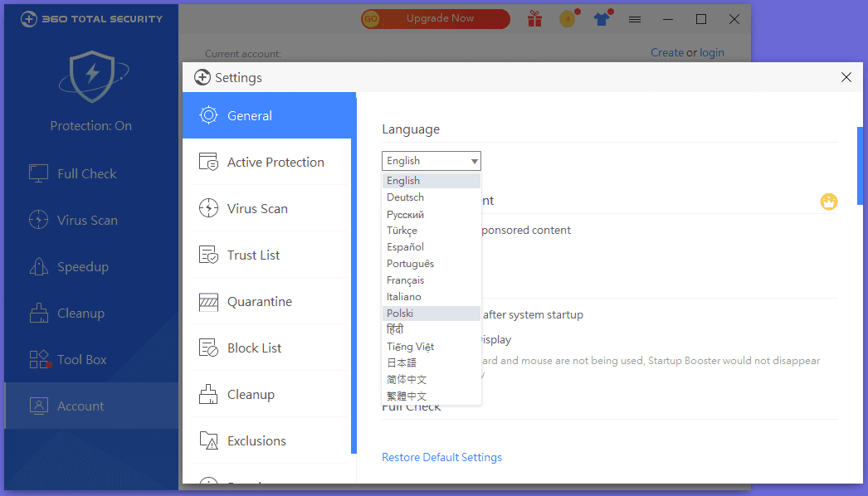Choose Português from language list
The height and width of the screenshot is (496, 868).
[432, 264]
